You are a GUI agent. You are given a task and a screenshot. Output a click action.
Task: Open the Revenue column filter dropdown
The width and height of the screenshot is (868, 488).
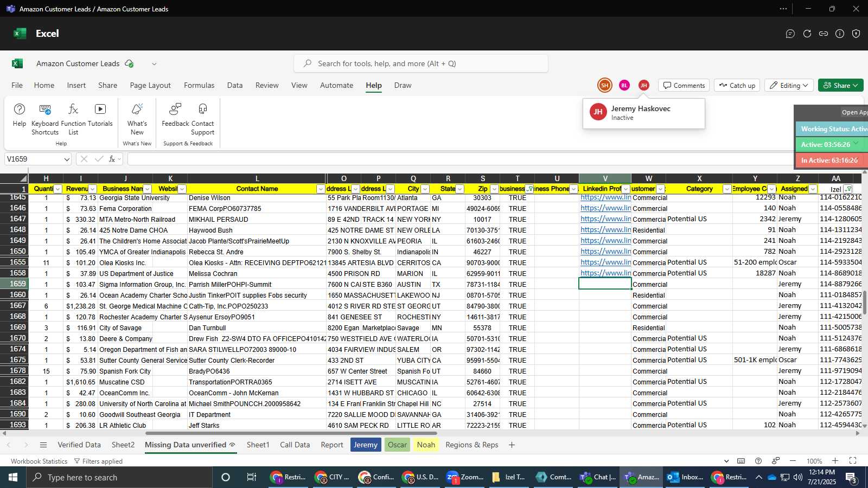[x=92, y=189]
